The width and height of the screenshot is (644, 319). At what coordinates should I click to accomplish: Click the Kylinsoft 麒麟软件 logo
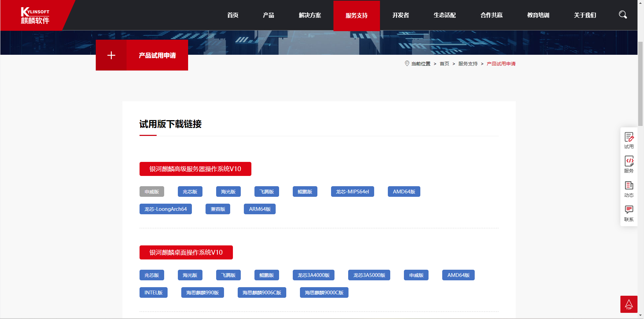coord(35,15)
